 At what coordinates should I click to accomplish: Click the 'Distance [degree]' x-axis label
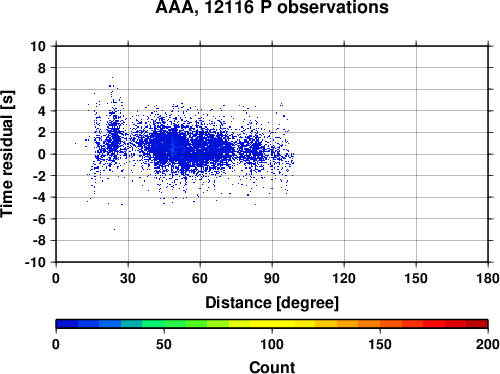272,303
